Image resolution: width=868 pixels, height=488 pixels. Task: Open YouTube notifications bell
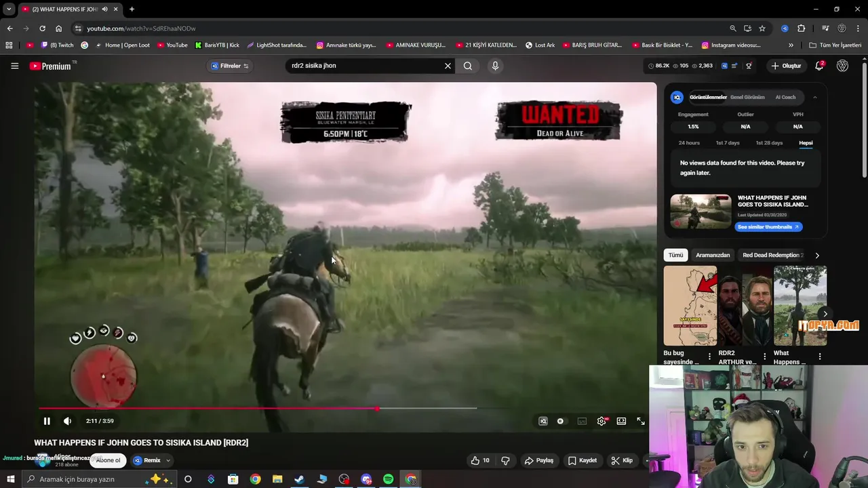point(819,66)
